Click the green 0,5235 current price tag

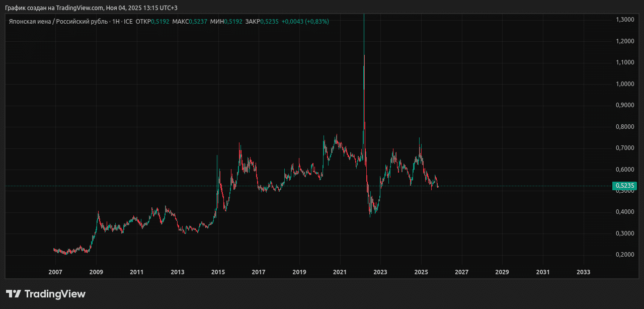pos(624,186)
